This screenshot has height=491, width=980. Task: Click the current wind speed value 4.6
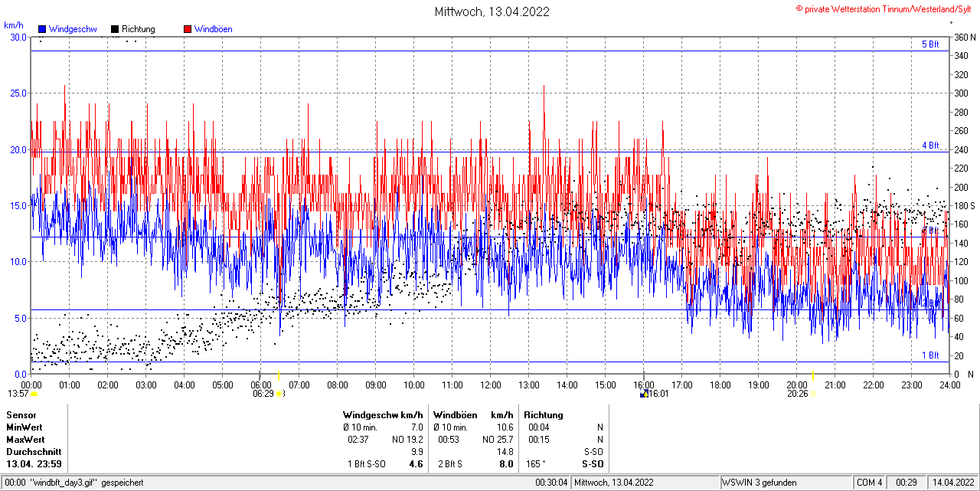(416, 464)
